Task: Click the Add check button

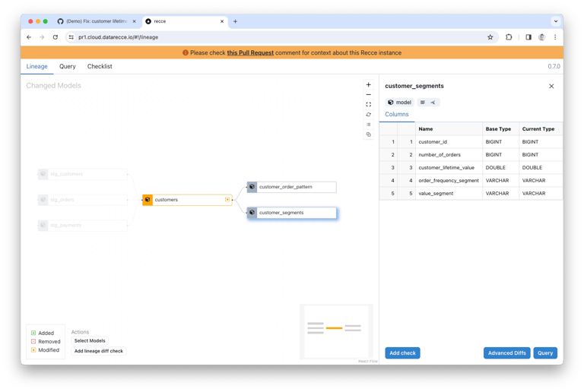Action: pyautogui.click(x=402, y=353)
